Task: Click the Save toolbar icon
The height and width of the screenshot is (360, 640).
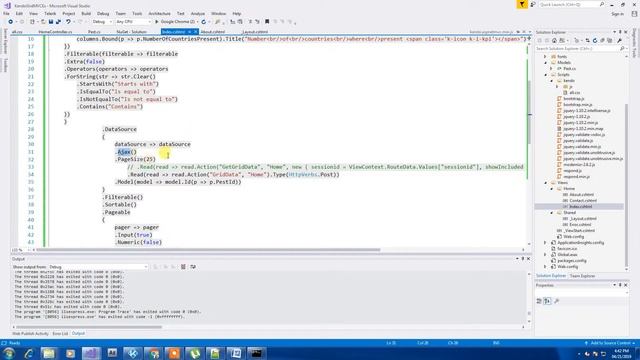Action: click(x=51, y=22)
